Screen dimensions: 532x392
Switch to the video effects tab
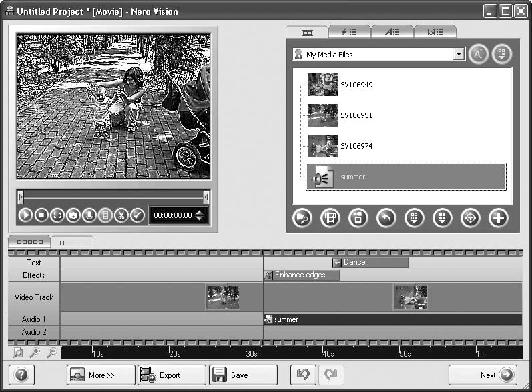[x=349, y=31]
